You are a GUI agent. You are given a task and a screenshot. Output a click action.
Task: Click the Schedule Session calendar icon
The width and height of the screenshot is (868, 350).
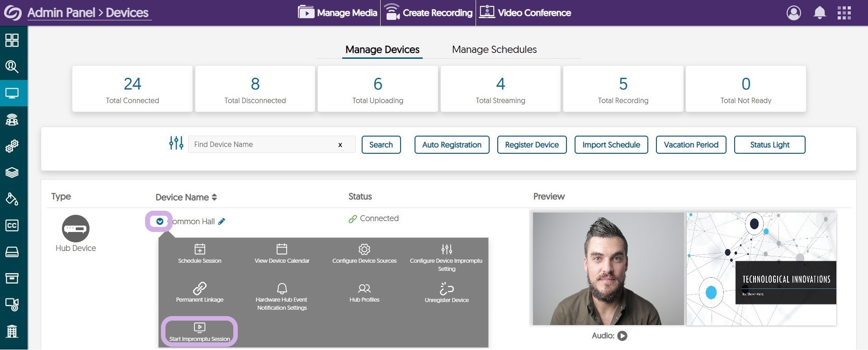pos(199,249)
